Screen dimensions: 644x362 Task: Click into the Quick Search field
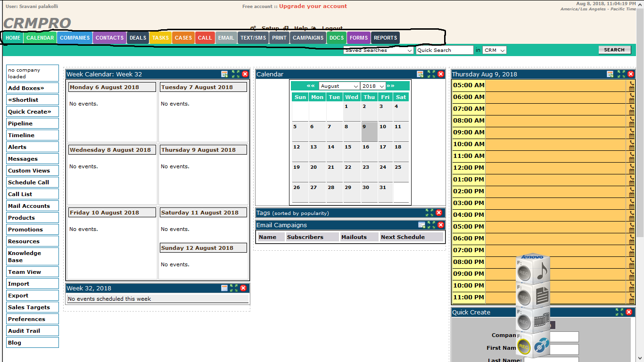tap(445, 50)
